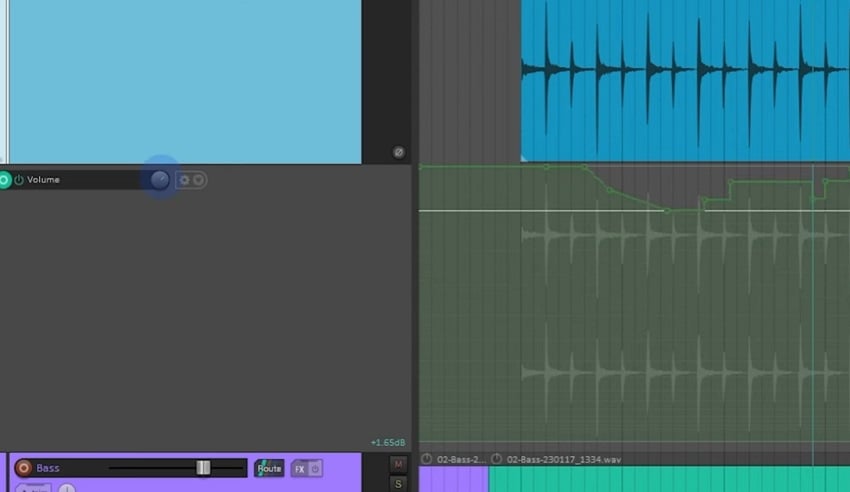Select the Bass track name field

pos(48,468)
